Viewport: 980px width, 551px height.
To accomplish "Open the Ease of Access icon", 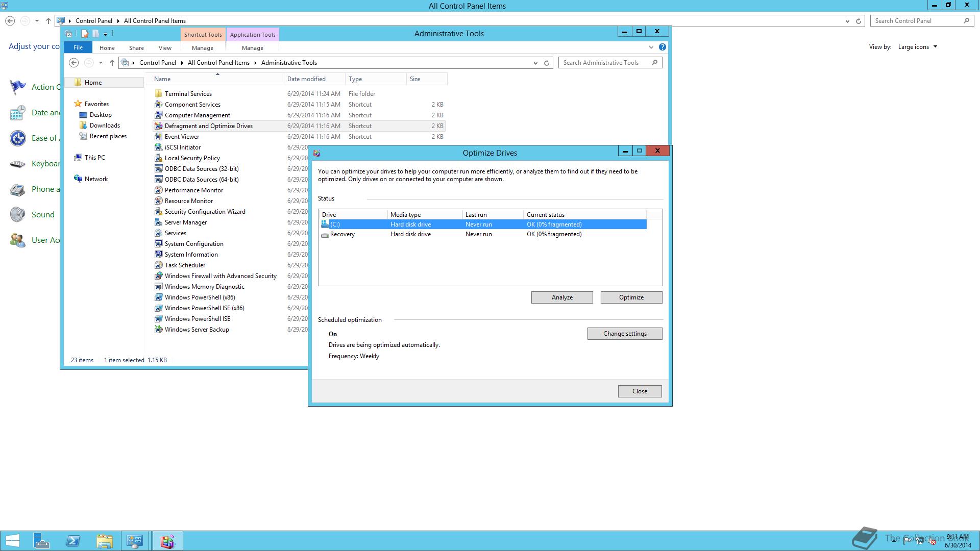I will tap(18, 138).
